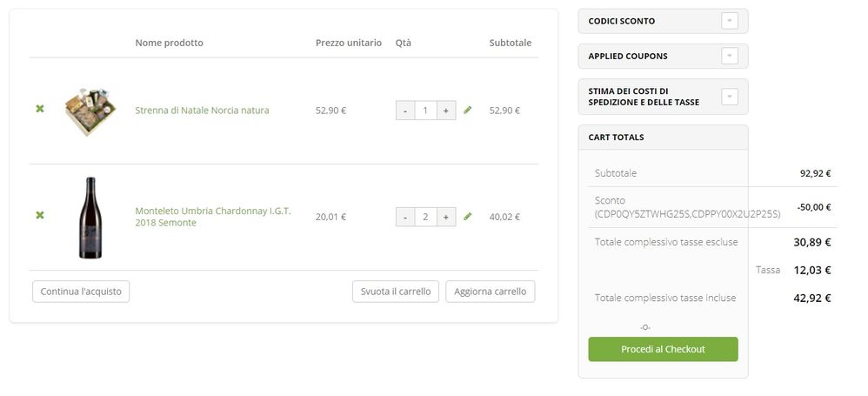Image resolution: width=868 pixels, height=396 pixels.
Task: Expand shipping and tax estimate section
Action: point(730,97)
